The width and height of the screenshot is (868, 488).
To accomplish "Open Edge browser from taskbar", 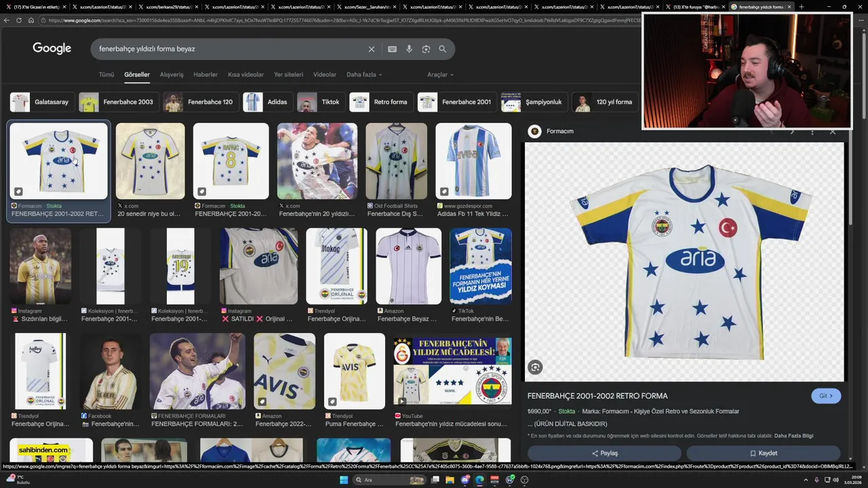I will [480, 480].
